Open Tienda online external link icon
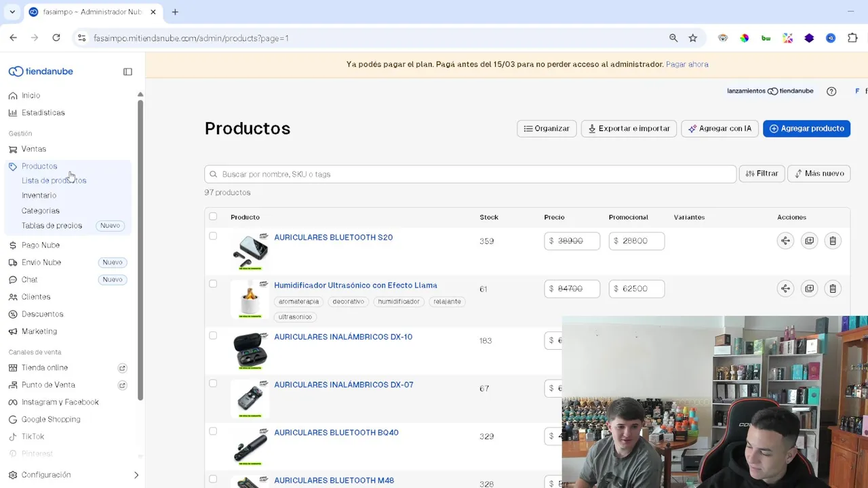The image size is (868, 488). click(x=122, y=368)
